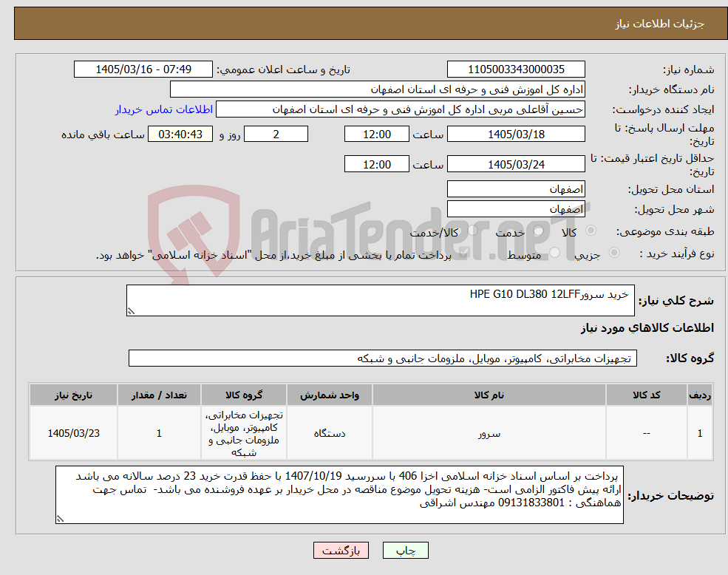Click the buyer notes resize handle
Screen dimensions: 728x575
click(60, 519)
